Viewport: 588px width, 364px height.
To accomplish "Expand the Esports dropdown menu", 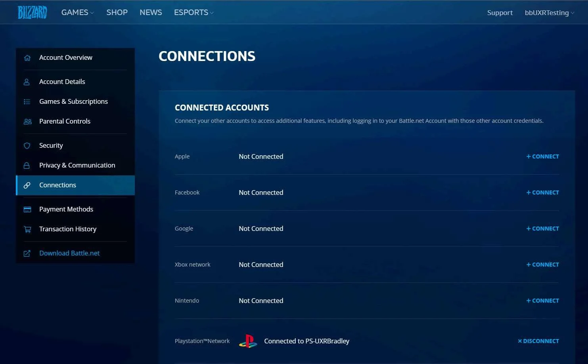I will 194,12.
